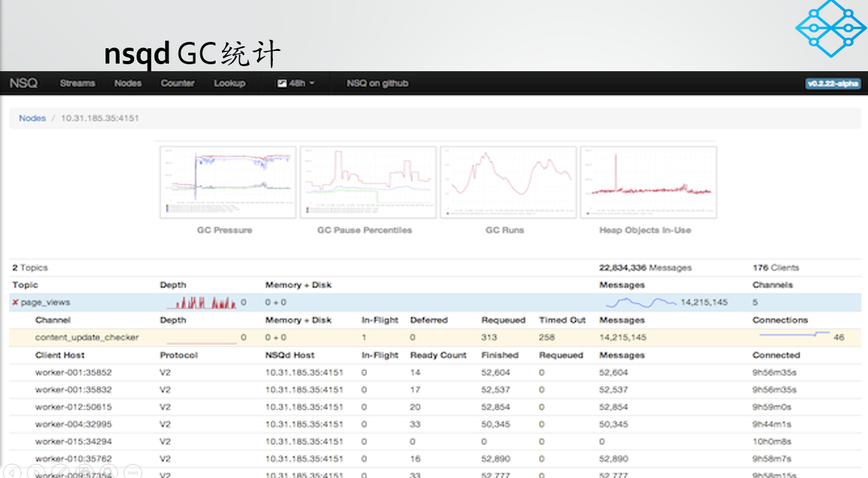Viewport: 868px width, 478px height.
Task: Click the 'Finished' column header
Action: click(500, 355)
